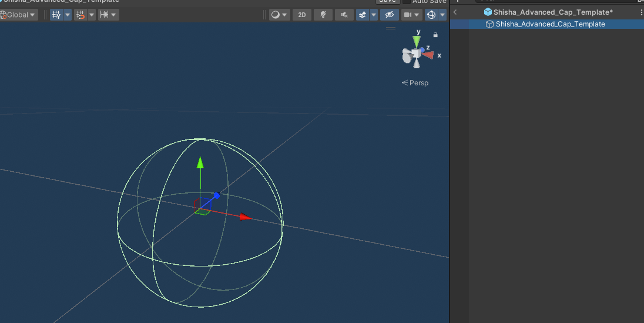This screenshot has width=644, height=323.
Task: Toggle scene effects layers icon
Action: [x=362, y=15]
